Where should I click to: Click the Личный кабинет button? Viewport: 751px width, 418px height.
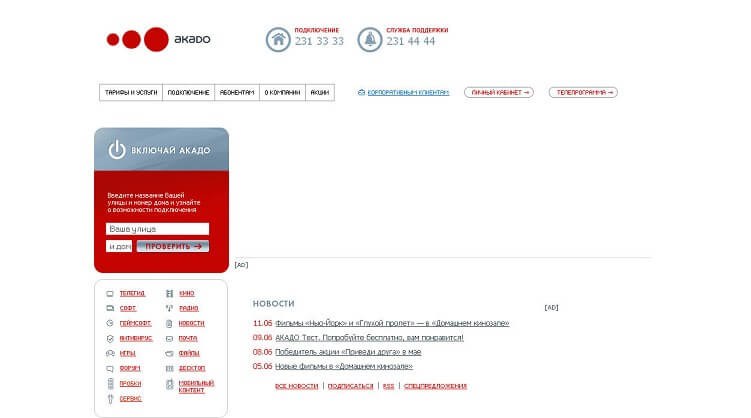(499, 92)
